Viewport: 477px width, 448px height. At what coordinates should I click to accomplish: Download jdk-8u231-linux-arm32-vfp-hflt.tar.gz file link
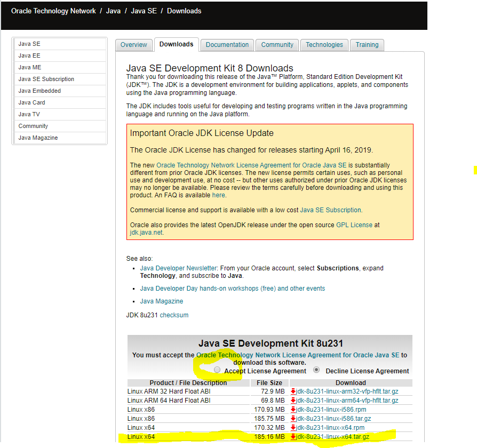click(x=347, y=391)
